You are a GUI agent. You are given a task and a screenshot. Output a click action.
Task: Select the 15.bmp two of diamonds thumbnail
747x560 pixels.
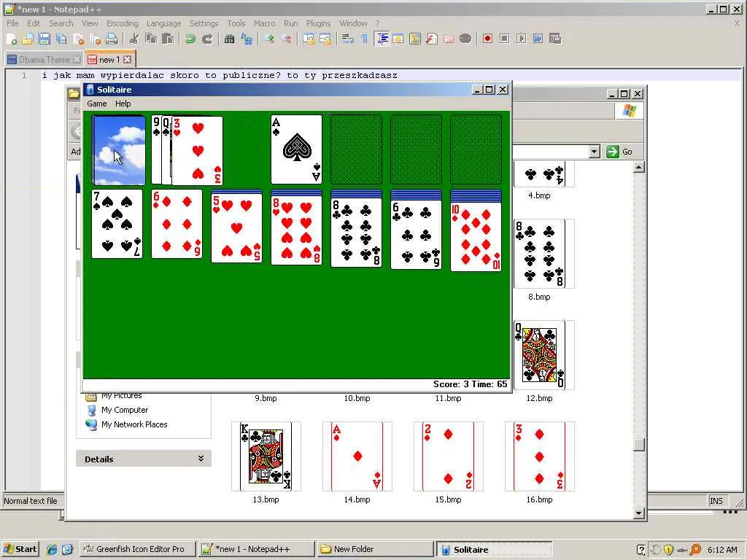pyautogui.click(x=449, y=456)
